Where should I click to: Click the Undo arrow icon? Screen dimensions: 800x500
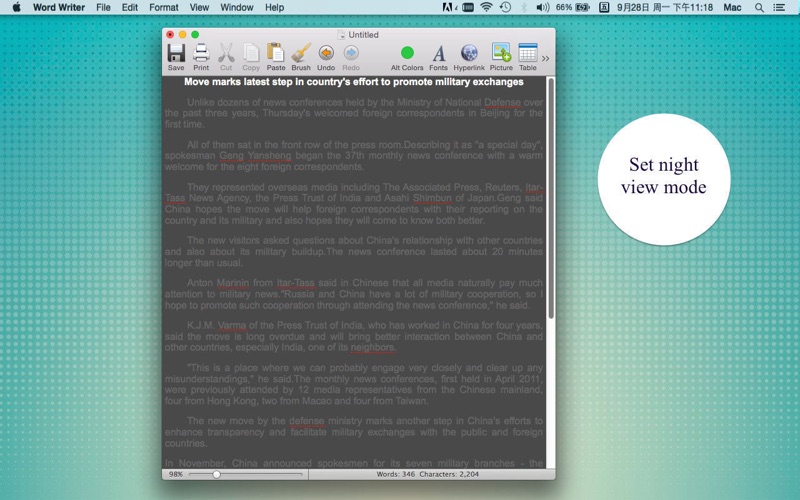click(x=326, y=53)
